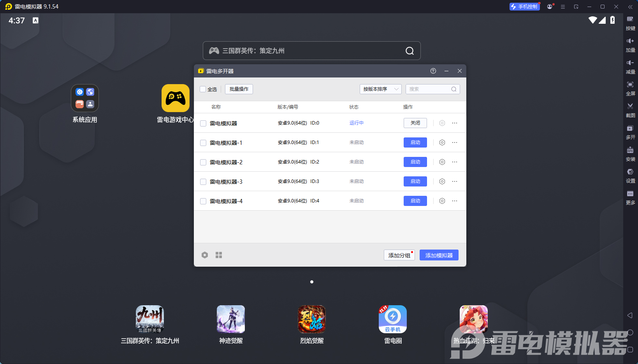This screenshot has height=364, width=638.
Task: Start 雷电模拟器-2 with its 启动 button
Action: 415,162
